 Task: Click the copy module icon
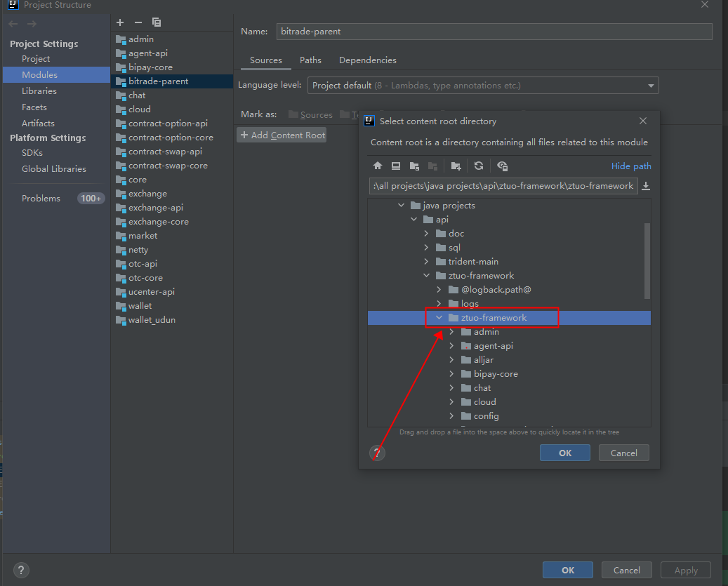point(157,22)
